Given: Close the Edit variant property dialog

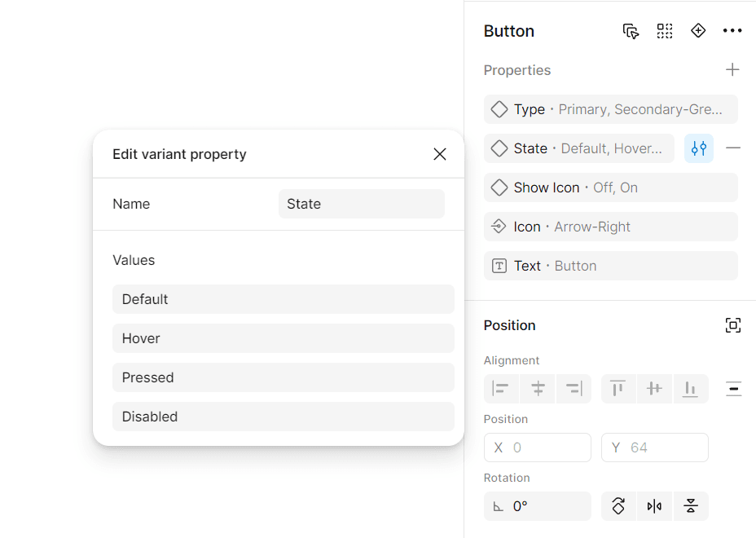Looking at the screenshot, I should tap(440, 154).
